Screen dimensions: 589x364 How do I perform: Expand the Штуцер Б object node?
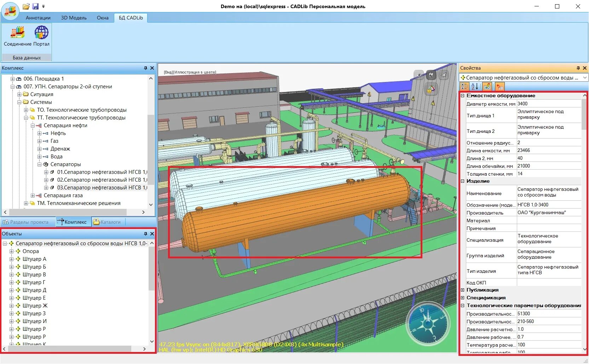[x=11, y=267]
